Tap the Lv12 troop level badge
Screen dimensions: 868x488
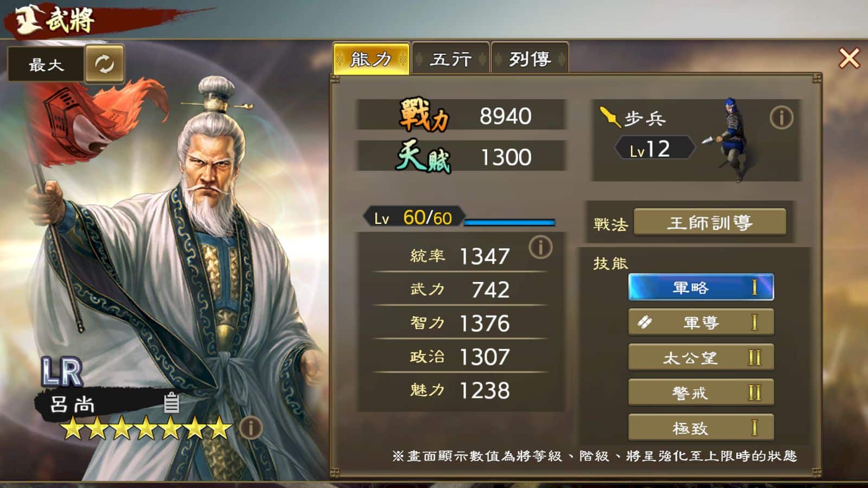pyautogui.click(x=655, y=148)
